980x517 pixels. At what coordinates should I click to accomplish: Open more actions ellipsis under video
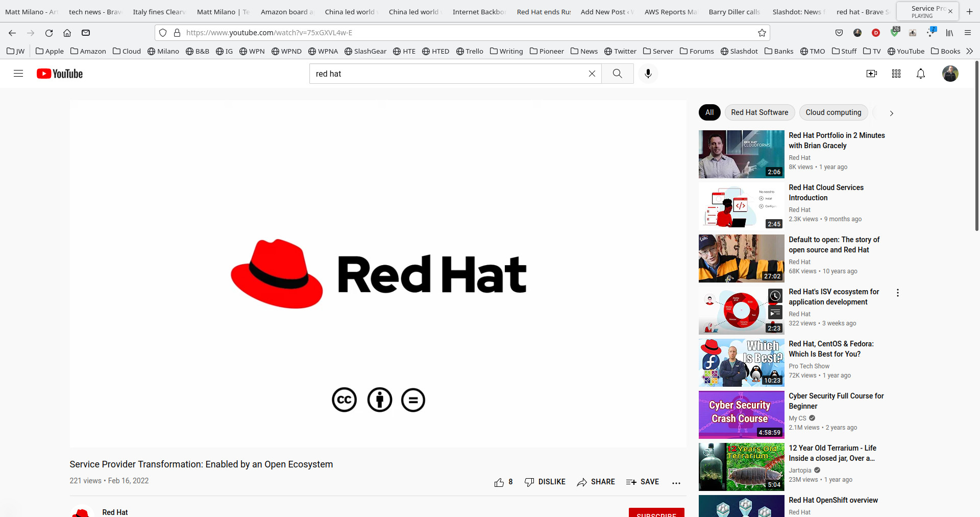pos(676,482)
